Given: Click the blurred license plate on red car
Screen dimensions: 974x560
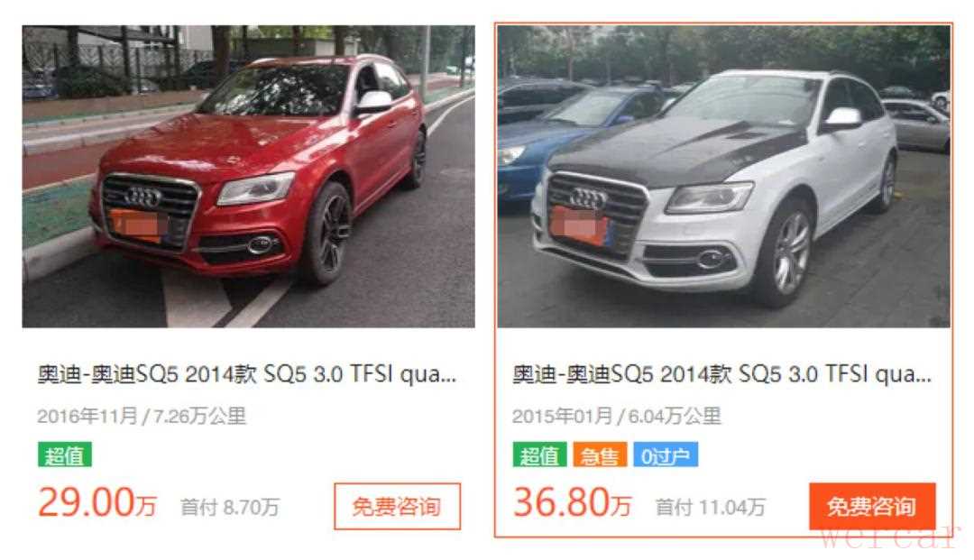Looking at the screenshot, I should 139,226.
